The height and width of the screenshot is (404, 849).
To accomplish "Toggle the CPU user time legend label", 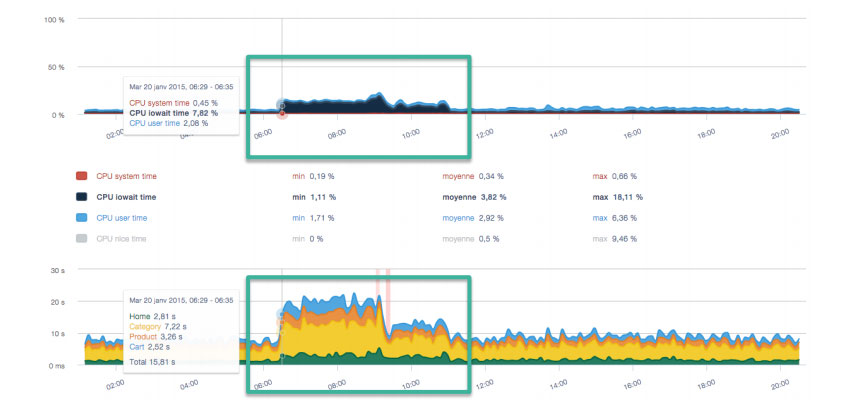I will pos(122,218).
